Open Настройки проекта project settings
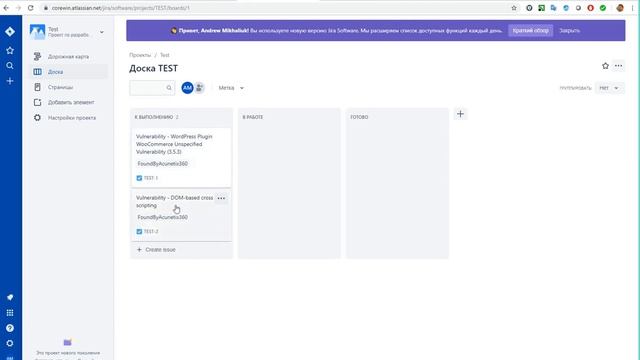The width and height of the screenshot is (640, 360). 69,118
